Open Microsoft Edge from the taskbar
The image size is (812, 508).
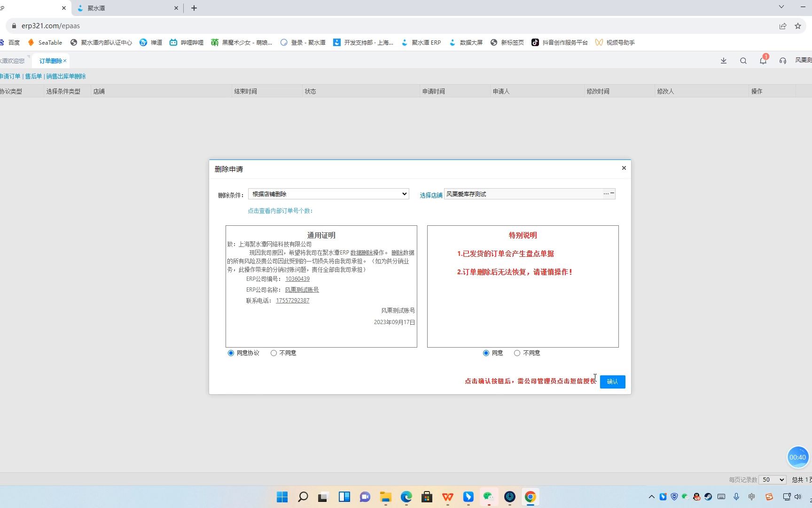click(x=406, y=497)
